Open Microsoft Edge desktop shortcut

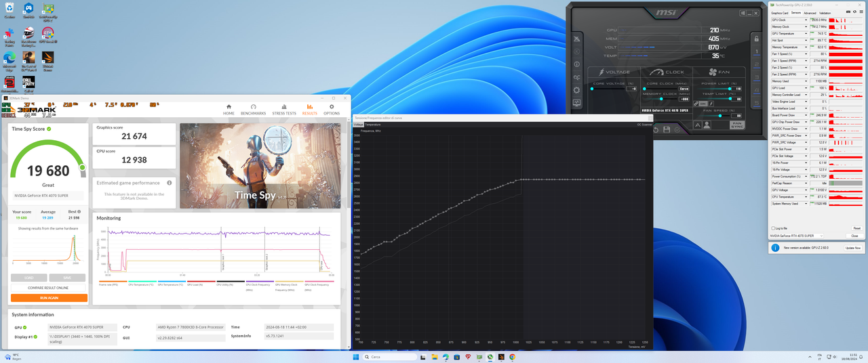[9, 61]
